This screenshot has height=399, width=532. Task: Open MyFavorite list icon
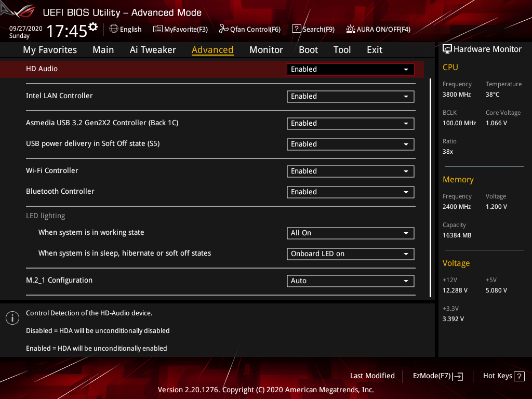[x=158, y=29]
